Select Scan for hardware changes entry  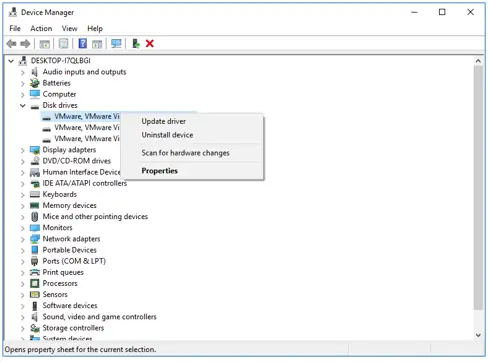coord(185,153)
